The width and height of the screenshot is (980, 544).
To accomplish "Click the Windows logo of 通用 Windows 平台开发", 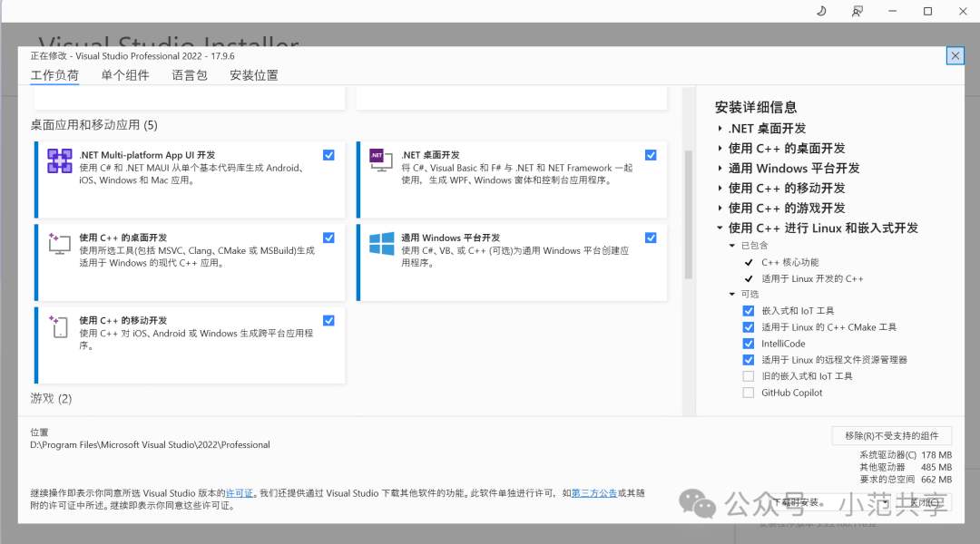I will (x=381, y=244).
